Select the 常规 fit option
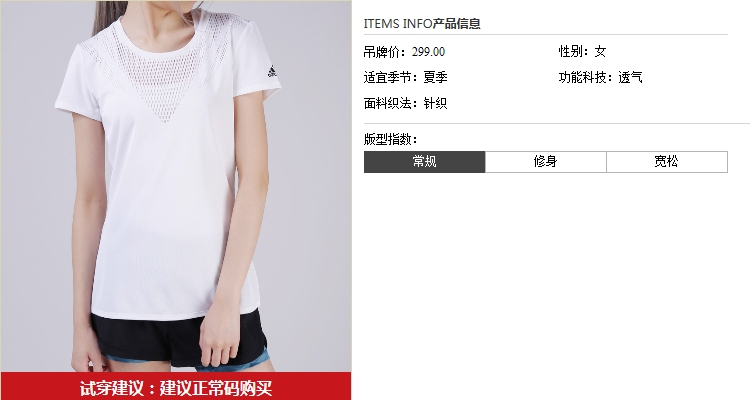 click(x=424, y=162)
